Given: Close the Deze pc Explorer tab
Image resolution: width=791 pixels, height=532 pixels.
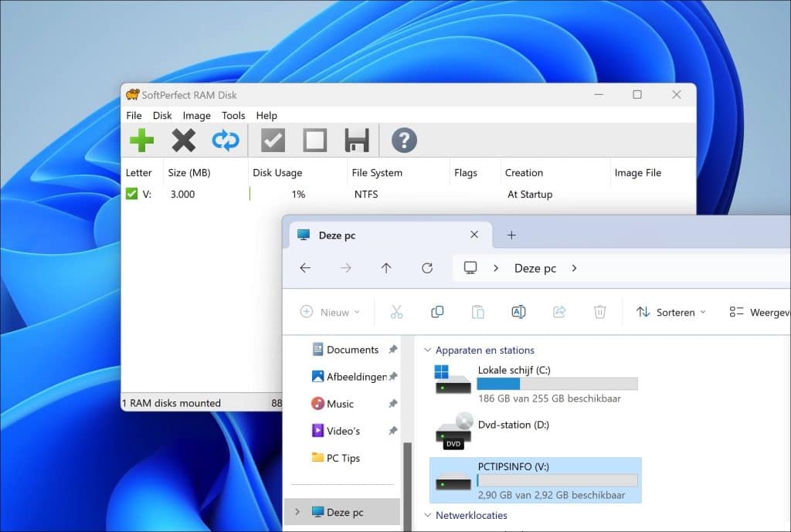Looking at the screenshot, I should click(474, 235).
